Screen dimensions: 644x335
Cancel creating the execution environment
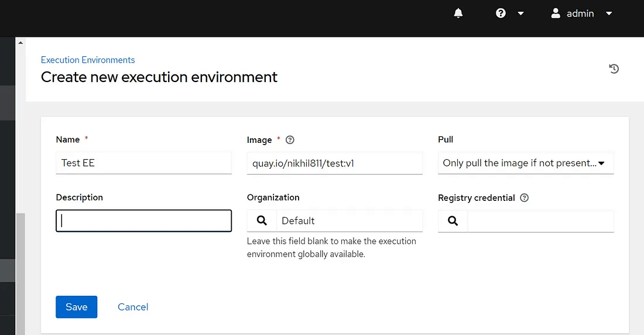tap(133, 307)
